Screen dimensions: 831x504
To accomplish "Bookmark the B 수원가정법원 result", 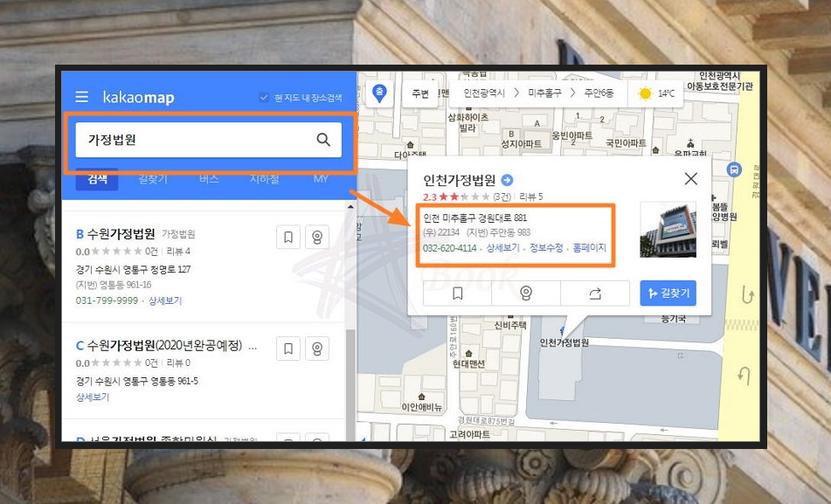I will [x=288, y=237].
